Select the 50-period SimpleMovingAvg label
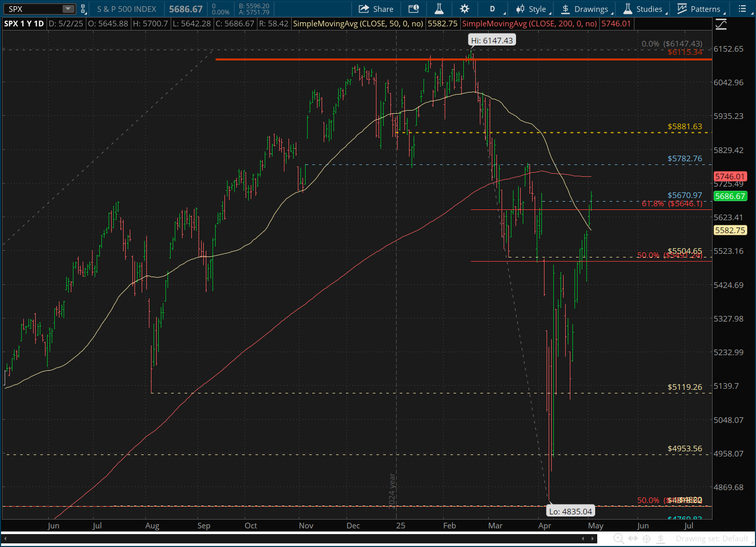The height and width of the screenshot is (547, 756). [x=358, y=24]
